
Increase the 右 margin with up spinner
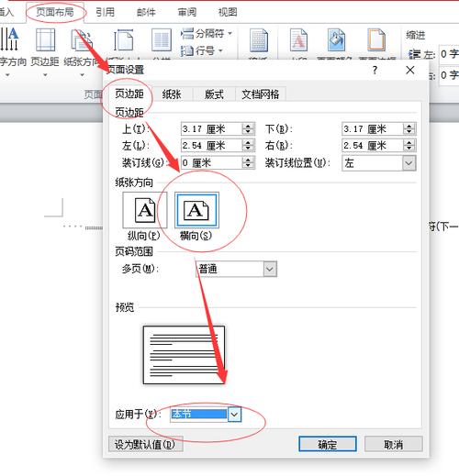click(409, 142)
